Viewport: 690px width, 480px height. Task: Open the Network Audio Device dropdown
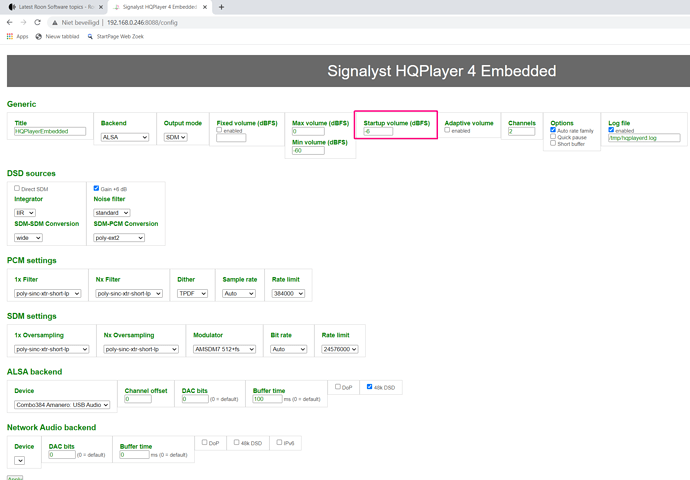(x=19, y=461)
